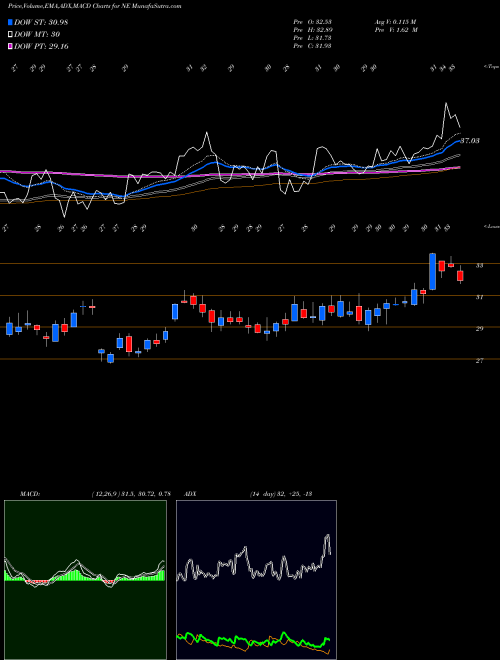Screen dimensions: 500x660
Task: Click the chart title mentioning MunafaSutra.com
Action: pyautogui.click(x=95, y=6)
